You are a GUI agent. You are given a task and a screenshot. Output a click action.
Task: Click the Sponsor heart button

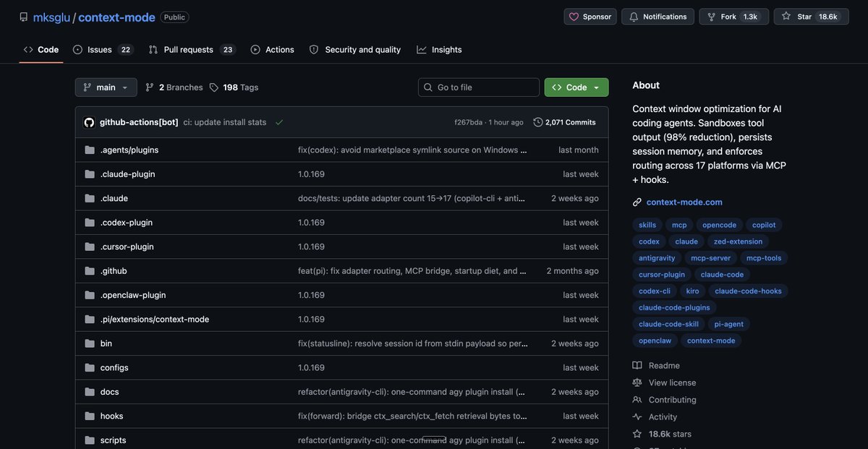[590, 17]
